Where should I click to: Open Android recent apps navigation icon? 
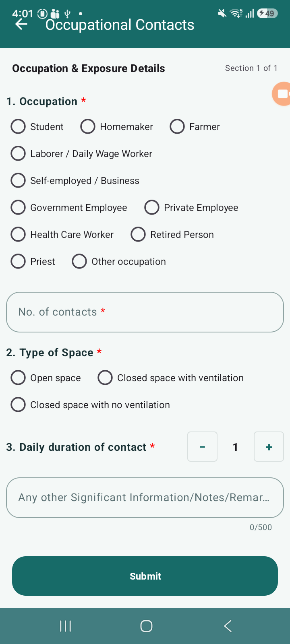65,626
